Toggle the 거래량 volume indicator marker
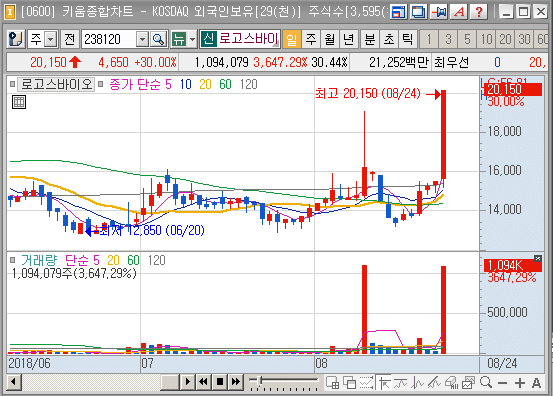 click(13, 260)
